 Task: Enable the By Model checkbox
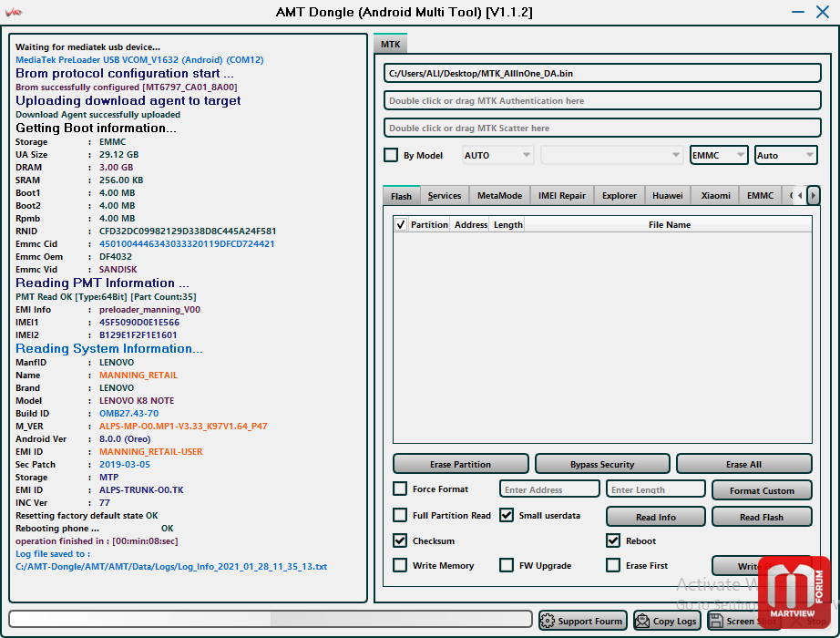(391, 155)
